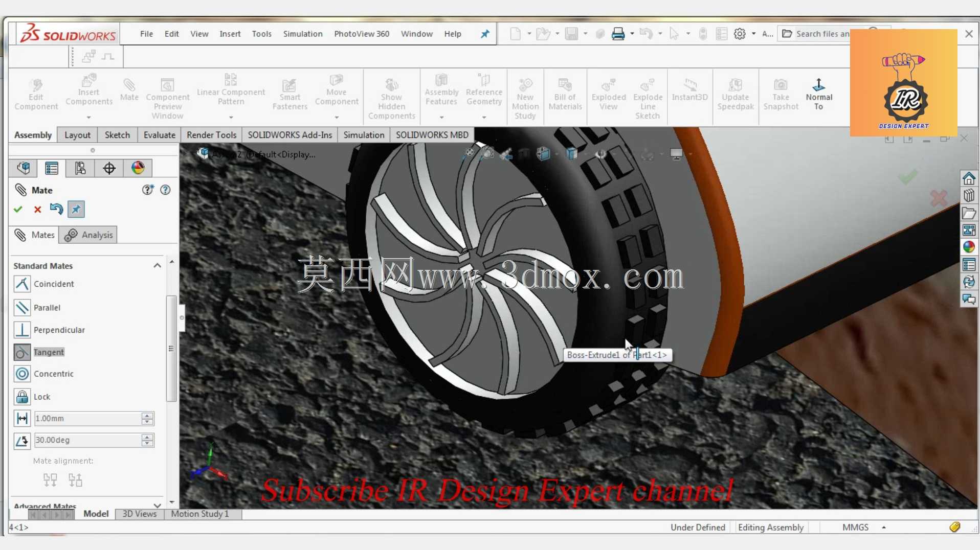Click the Mate panel vertical scrollbar
The width and height of the screenshot is (980, 550).
(171, 349)
